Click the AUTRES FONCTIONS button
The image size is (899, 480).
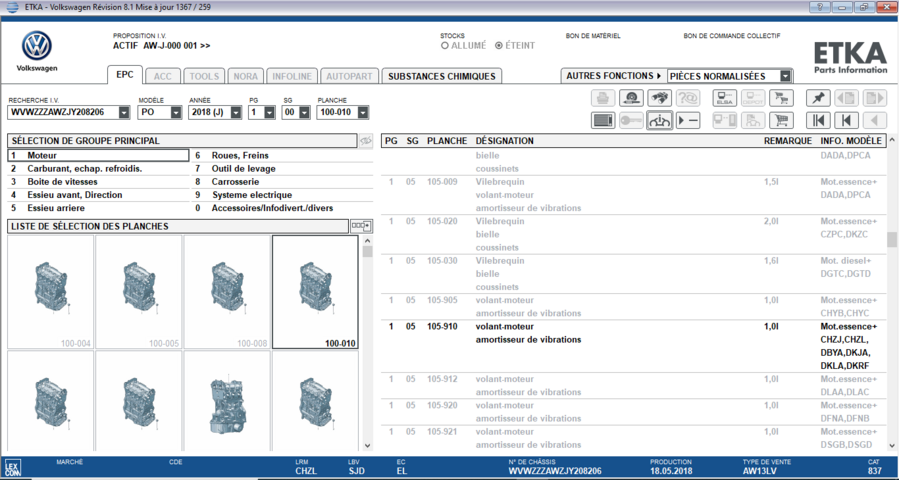pos(613,76)
